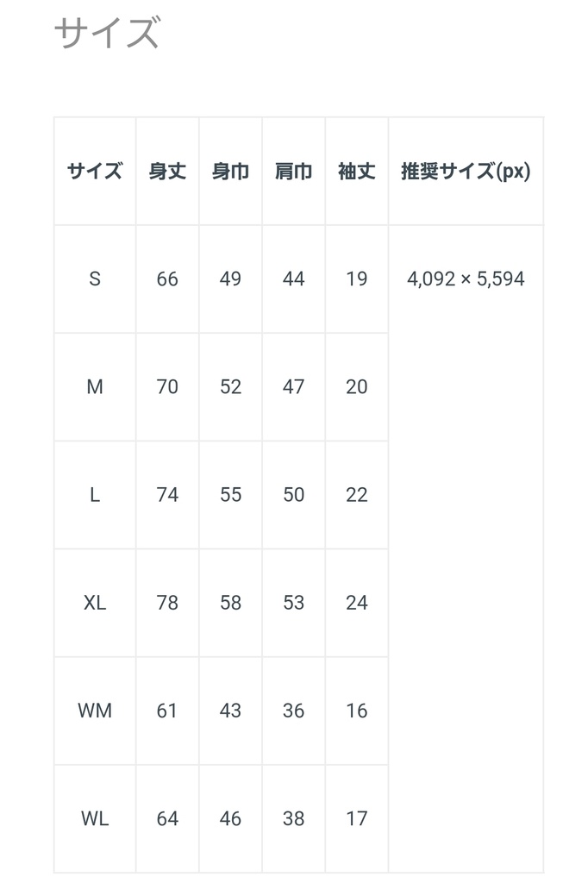
Task: Click the large サイズ page heading
Action: (x=107, y=34)
